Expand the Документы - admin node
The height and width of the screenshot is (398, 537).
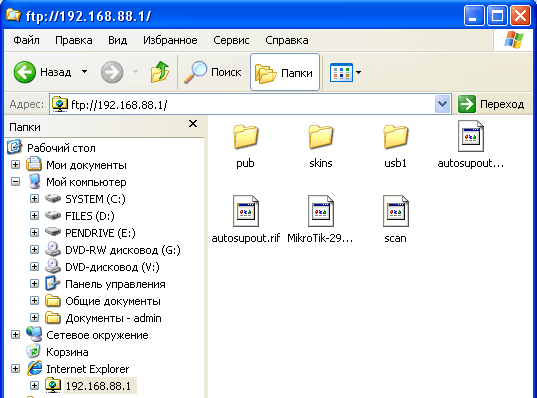click(x=34, y=318)
